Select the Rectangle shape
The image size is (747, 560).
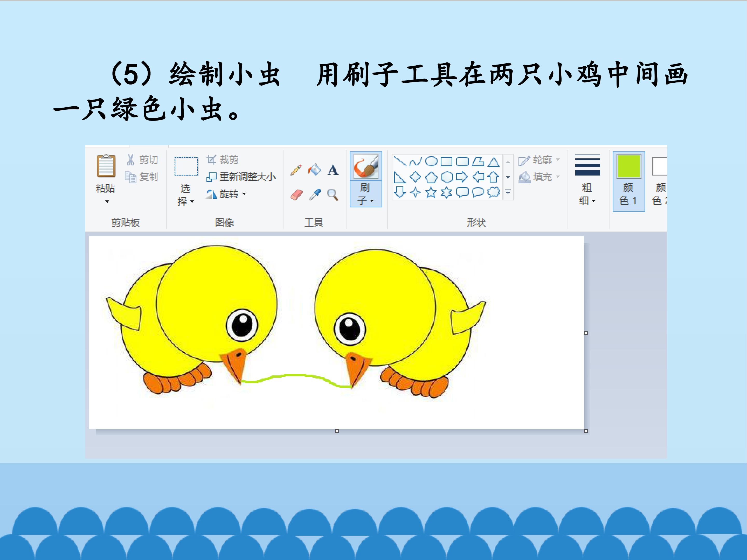point(446,161)
